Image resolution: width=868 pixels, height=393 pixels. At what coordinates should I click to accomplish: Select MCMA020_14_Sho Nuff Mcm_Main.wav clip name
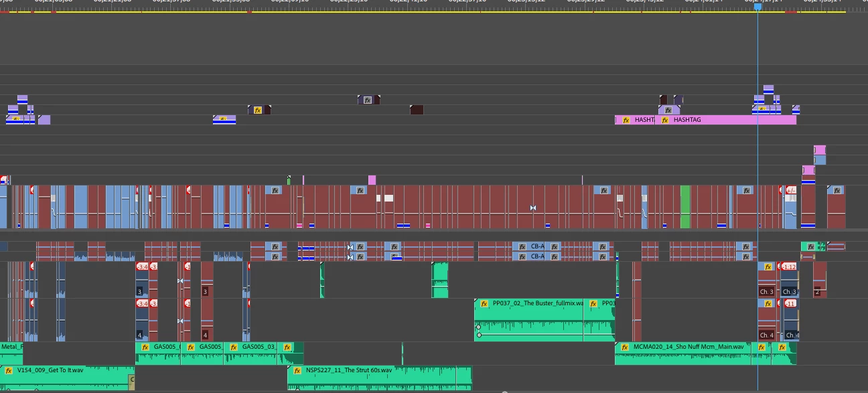(x=689, y=347)
